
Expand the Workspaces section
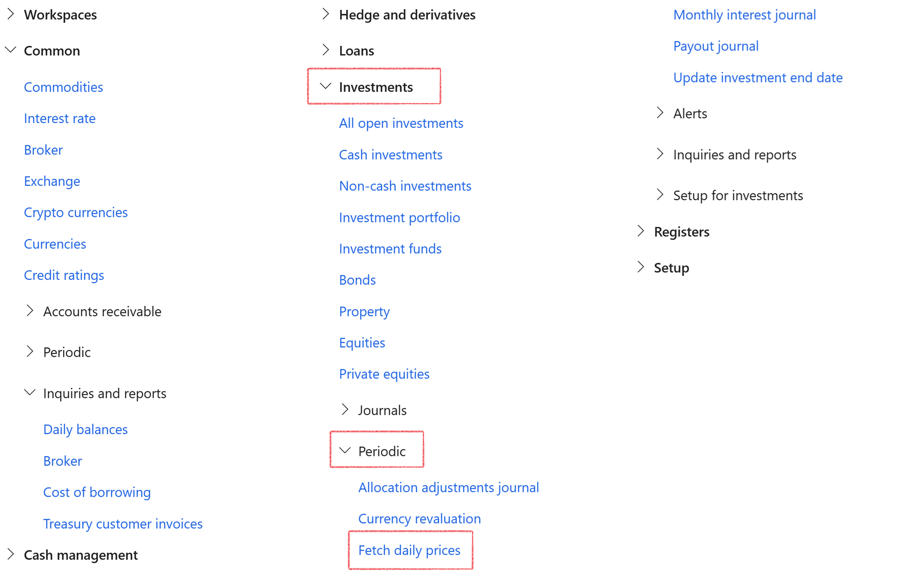pyautogui.click(x=11, y=14)
